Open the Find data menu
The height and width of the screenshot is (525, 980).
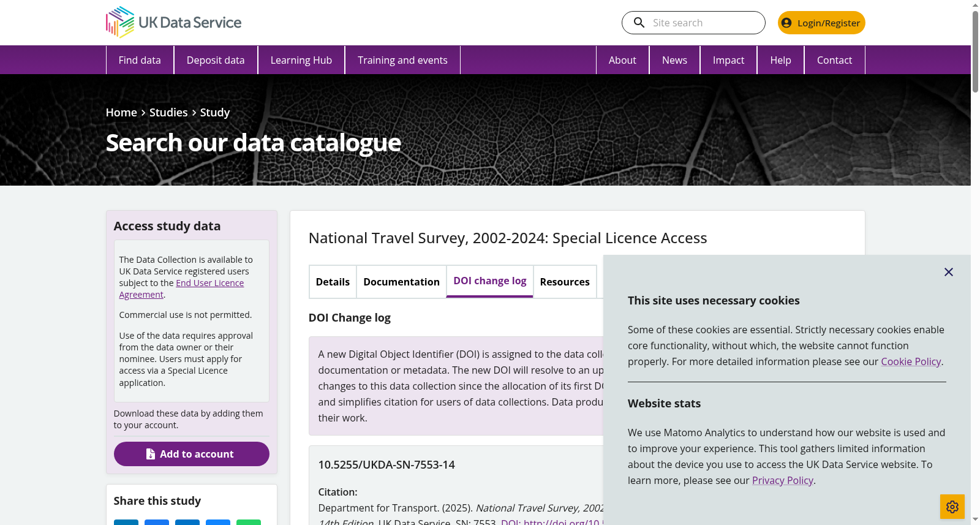(x=140, y=60)
